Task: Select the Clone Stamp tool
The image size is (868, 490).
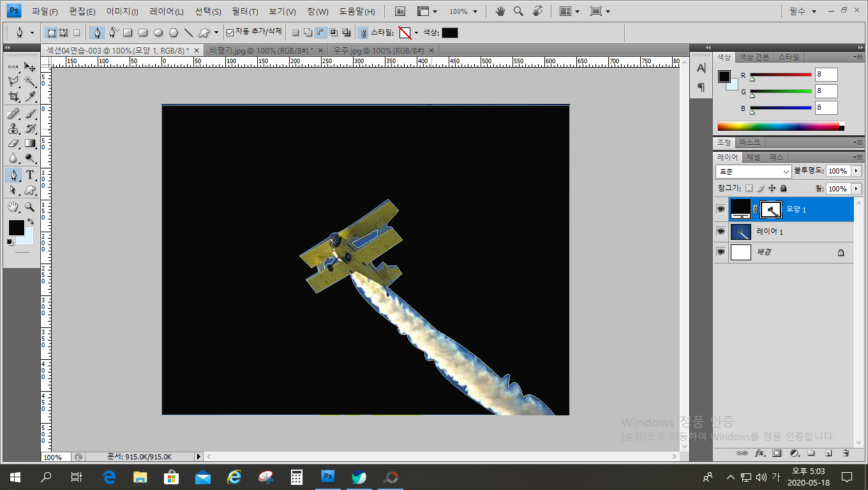Action: click(13, 128)
